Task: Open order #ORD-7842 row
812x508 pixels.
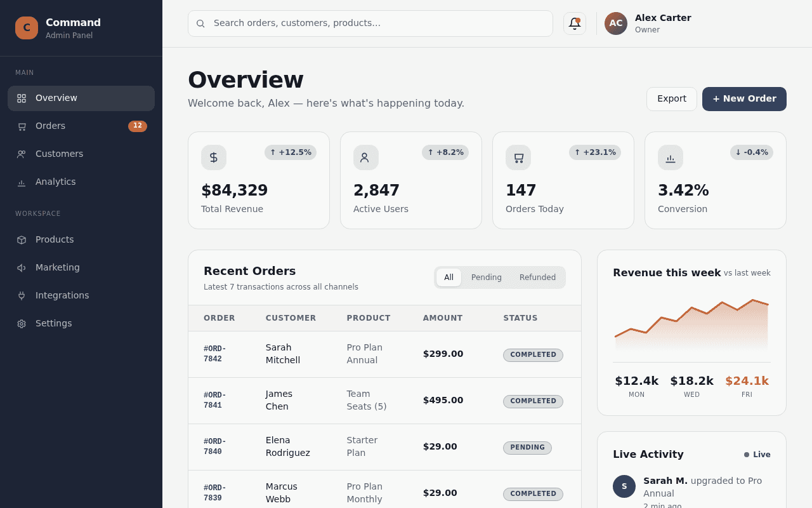Action: click(384, 354)
